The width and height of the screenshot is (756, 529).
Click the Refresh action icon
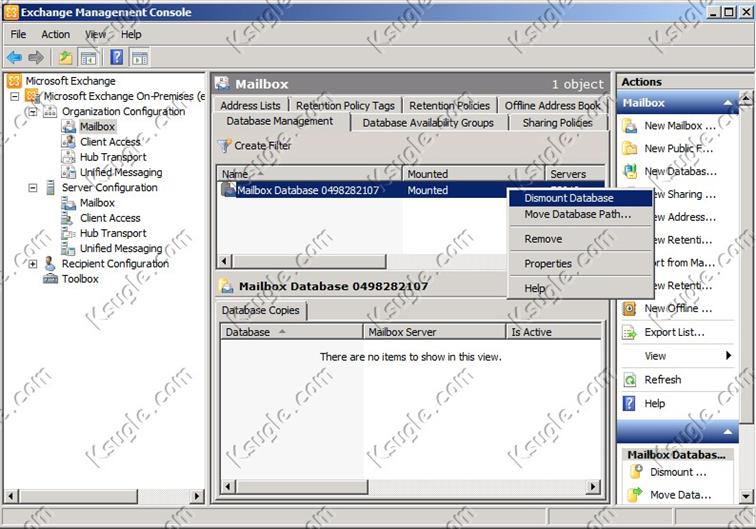(630, 380)
